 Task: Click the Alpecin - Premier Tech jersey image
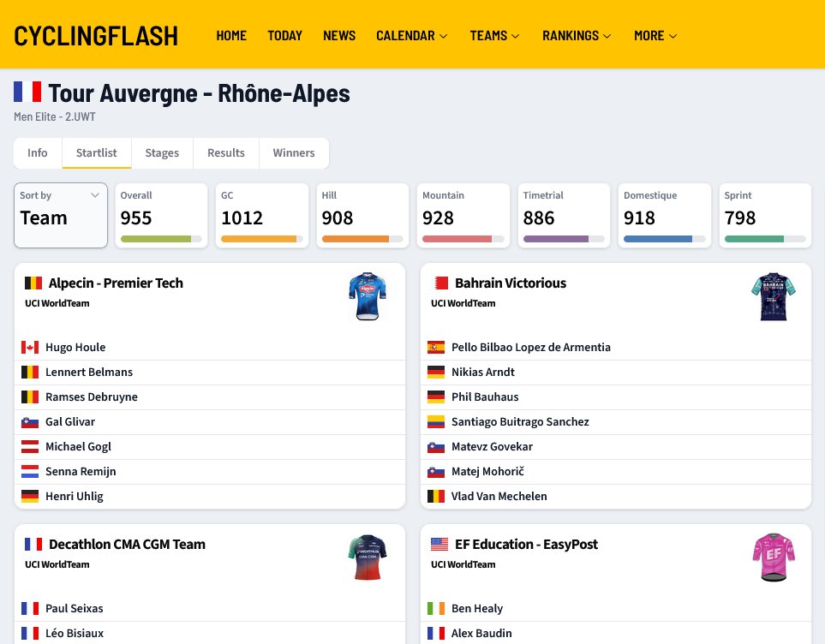pyautogui.click(x=368, y=296)
